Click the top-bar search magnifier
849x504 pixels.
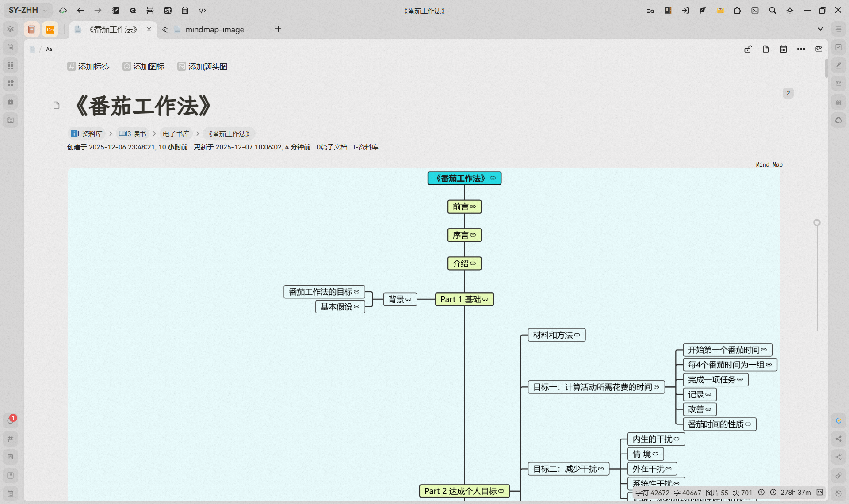(772, 10)
